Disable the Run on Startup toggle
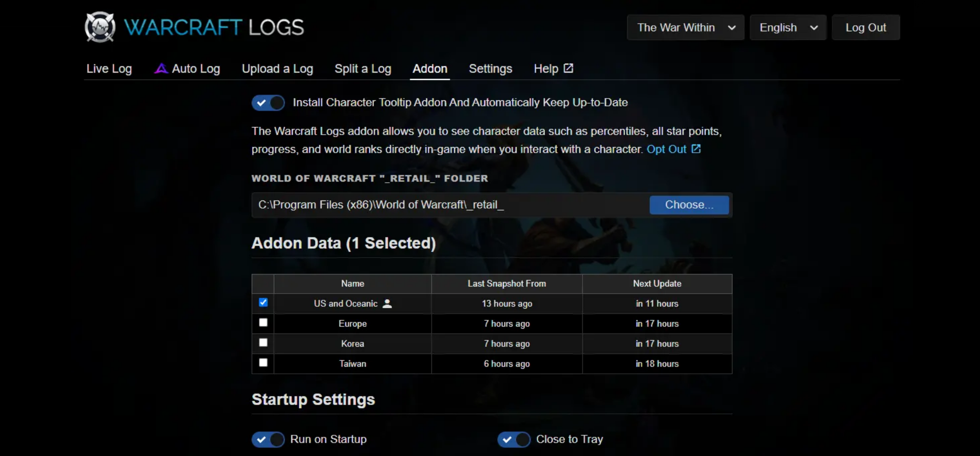 coord(268,440)
